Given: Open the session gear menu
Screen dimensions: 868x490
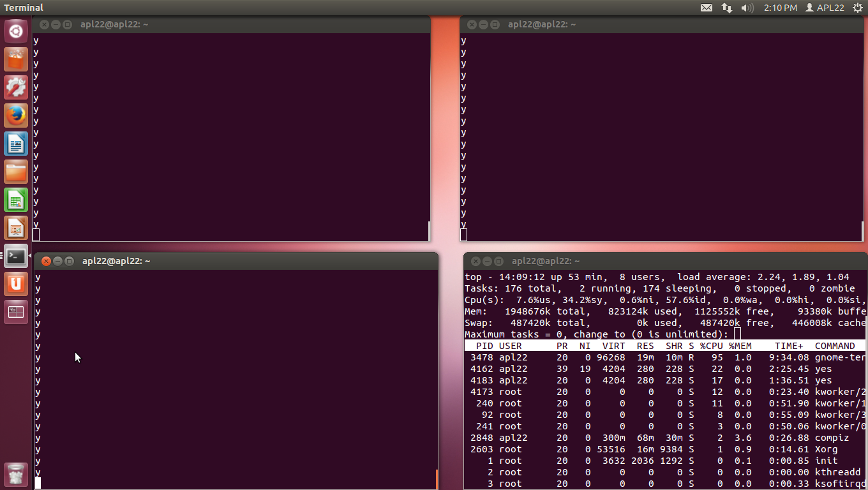Looking at the screenshot, I should (x=857, y=8).
